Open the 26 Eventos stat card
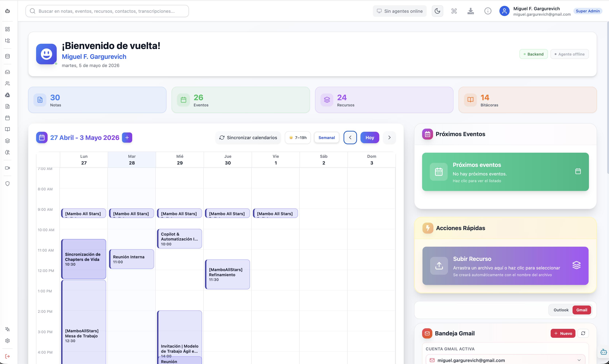Viewport: 609px width, 364px height. 241,100
